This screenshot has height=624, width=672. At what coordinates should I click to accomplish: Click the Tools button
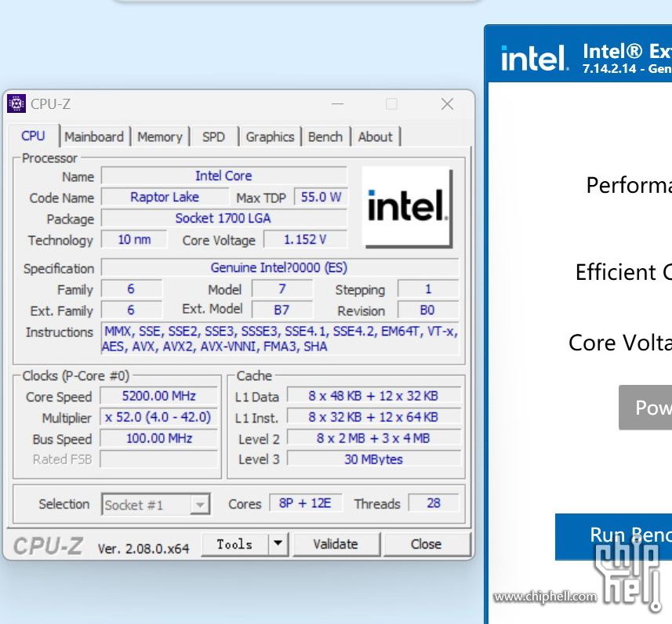(234, 544)
